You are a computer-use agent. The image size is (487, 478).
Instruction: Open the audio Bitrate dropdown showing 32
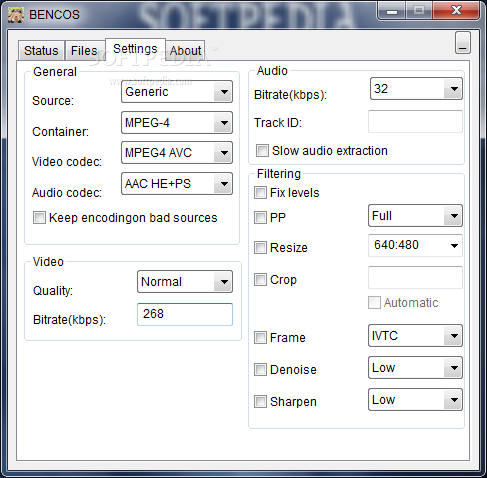click(x=416, y=89)
